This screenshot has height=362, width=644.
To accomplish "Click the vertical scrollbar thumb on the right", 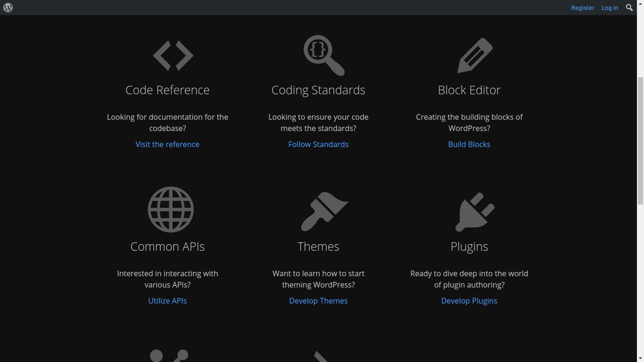I will pos(640,140).
